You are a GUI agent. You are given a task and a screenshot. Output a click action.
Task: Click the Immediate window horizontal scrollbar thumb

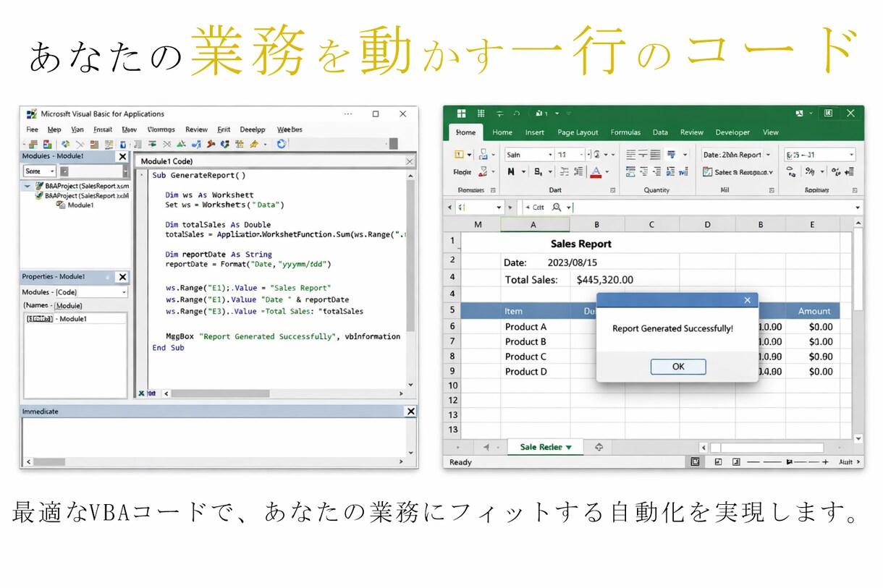tap(49, 461)
